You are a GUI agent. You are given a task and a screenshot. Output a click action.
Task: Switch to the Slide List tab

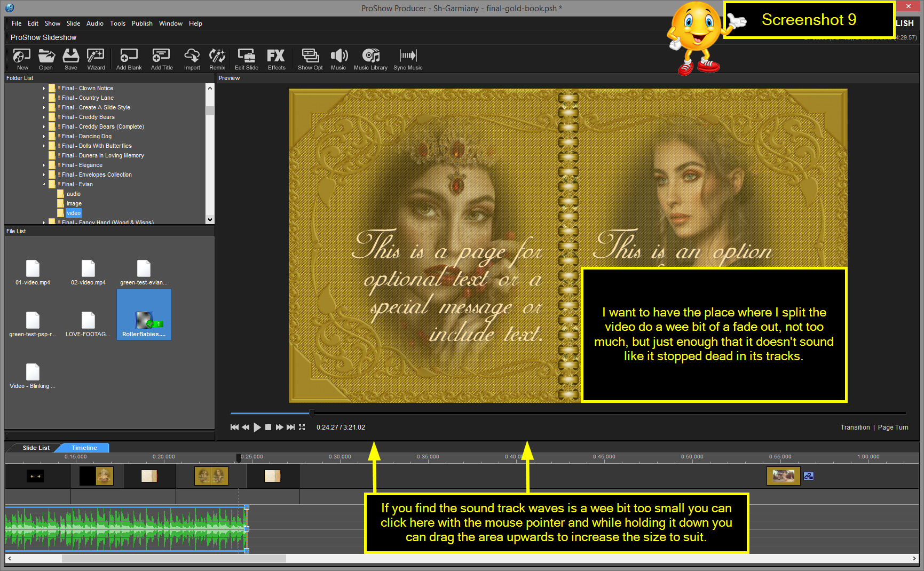tap(36, 448)
